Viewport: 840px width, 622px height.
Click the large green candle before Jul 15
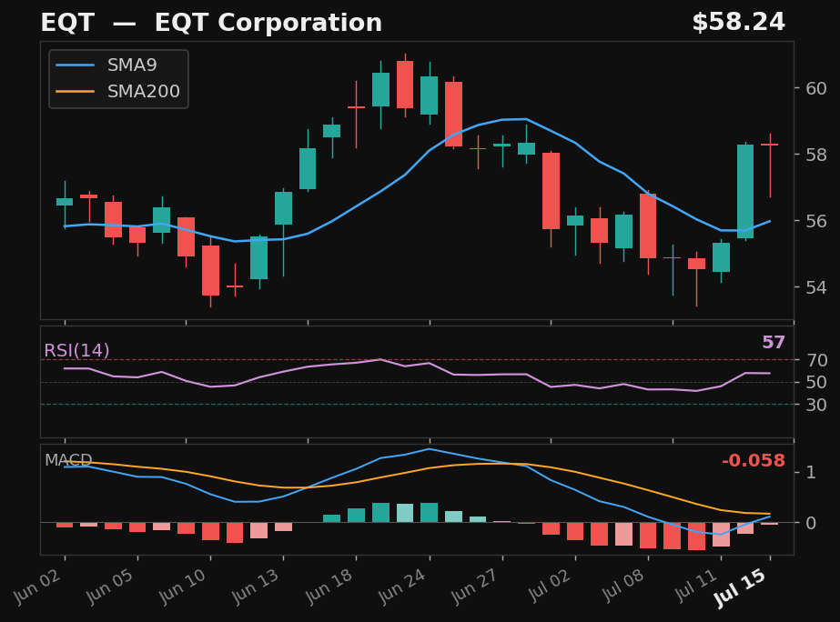point(745,191)
